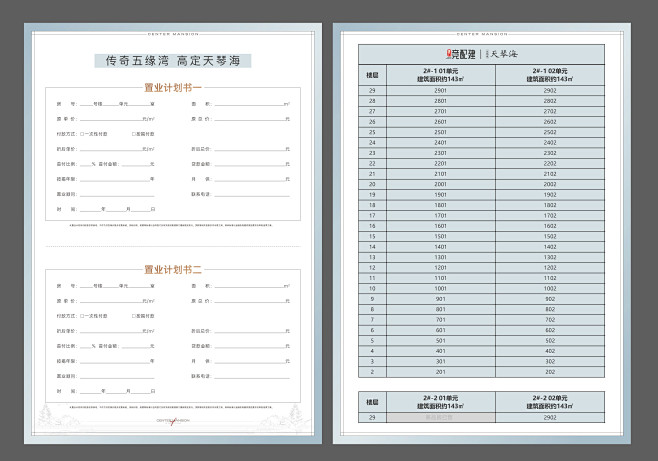Click cell 2902 in the lower table

point(550,418)
